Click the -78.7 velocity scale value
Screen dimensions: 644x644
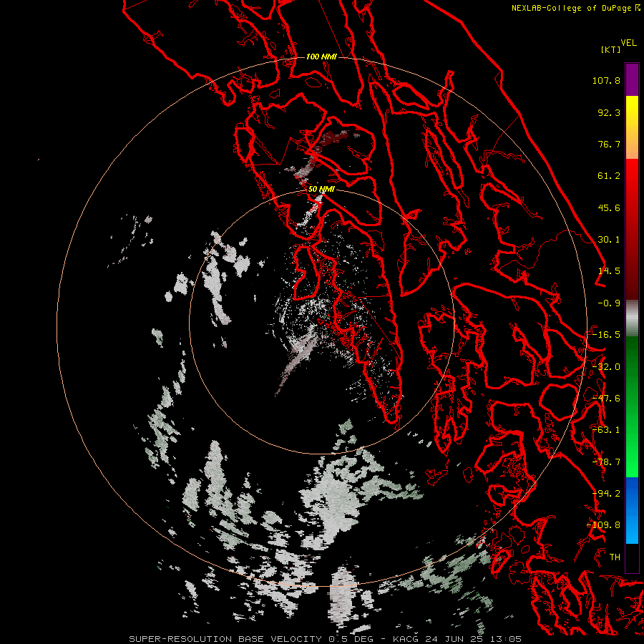pos(606,462)
